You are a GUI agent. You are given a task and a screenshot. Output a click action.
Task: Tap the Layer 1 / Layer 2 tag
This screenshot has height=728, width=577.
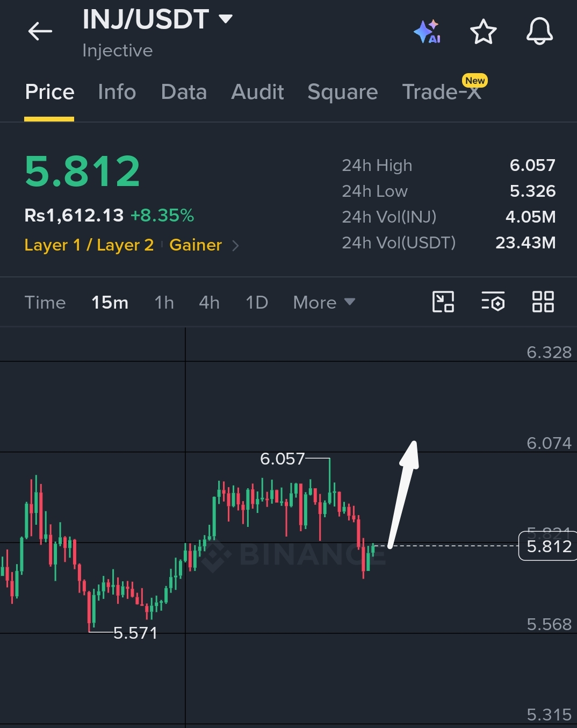pos(89,245)
